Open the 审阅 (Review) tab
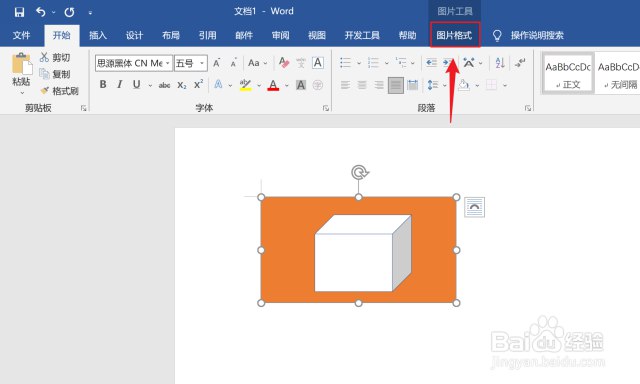The height and width of the screenshot is (384, 640). click(x=280, y=36)
